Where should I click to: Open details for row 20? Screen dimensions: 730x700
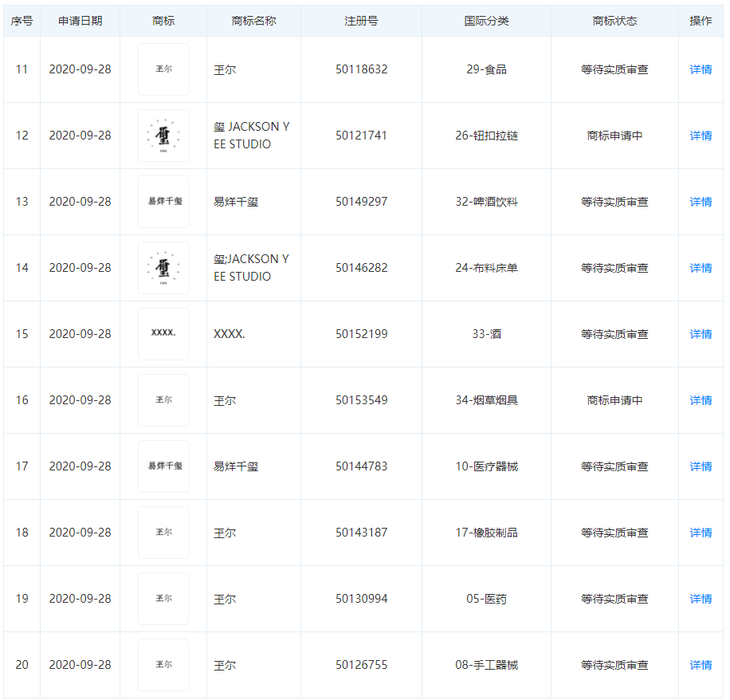[701, 665]
